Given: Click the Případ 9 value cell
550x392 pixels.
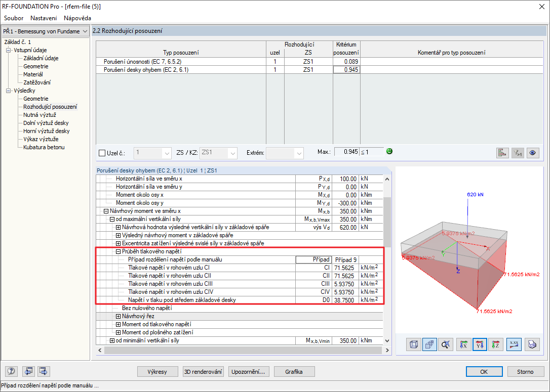Looking at the screenshot, I should coord(345,259).
